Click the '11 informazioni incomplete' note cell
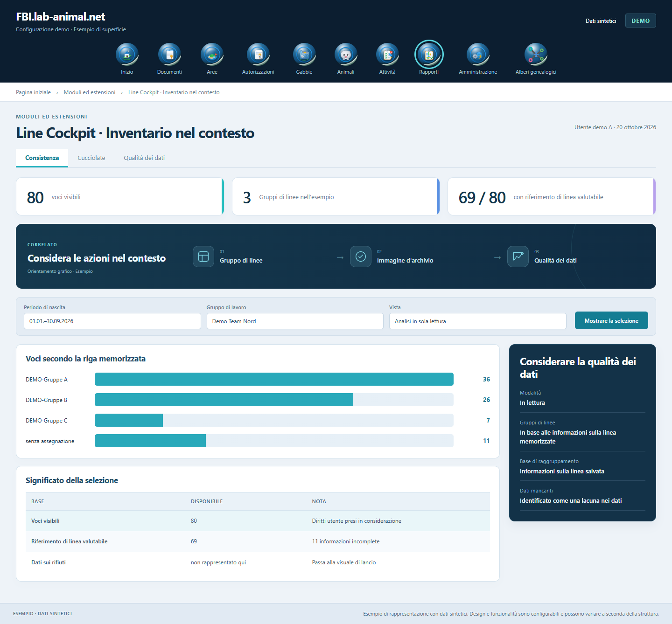This screenshot has height=624, width=672. [x=346, y=541]
